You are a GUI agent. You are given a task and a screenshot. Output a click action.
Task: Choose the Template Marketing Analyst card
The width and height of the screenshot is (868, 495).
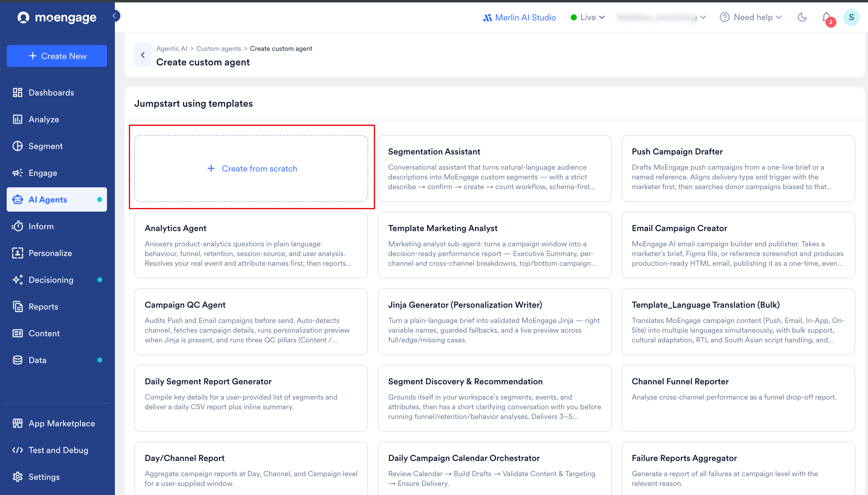pyautogui.click(x=494, y=245)
